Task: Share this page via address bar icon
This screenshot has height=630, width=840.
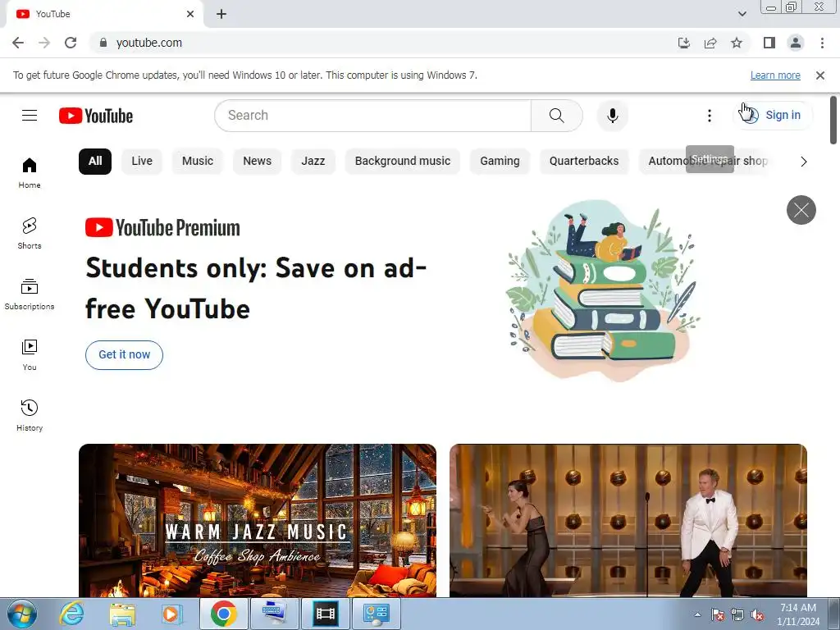Action: coord(710,43)
